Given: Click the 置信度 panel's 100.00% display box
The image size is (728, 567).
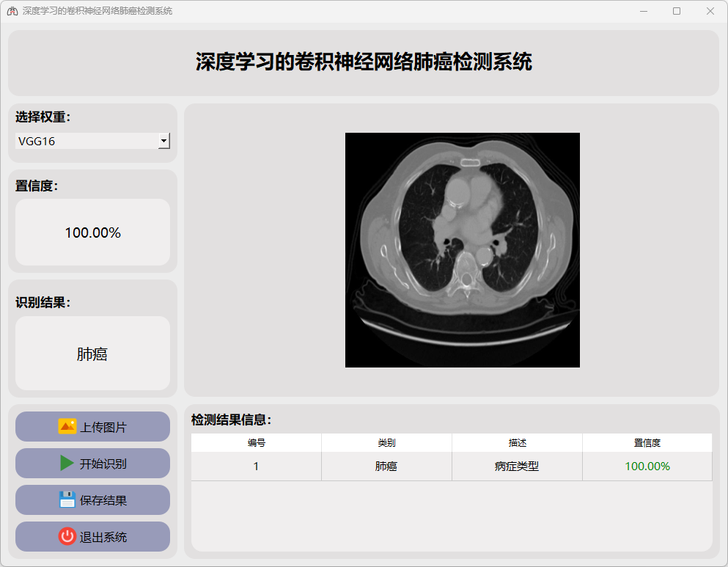Looking at the screenshot, I should point(92,233).
